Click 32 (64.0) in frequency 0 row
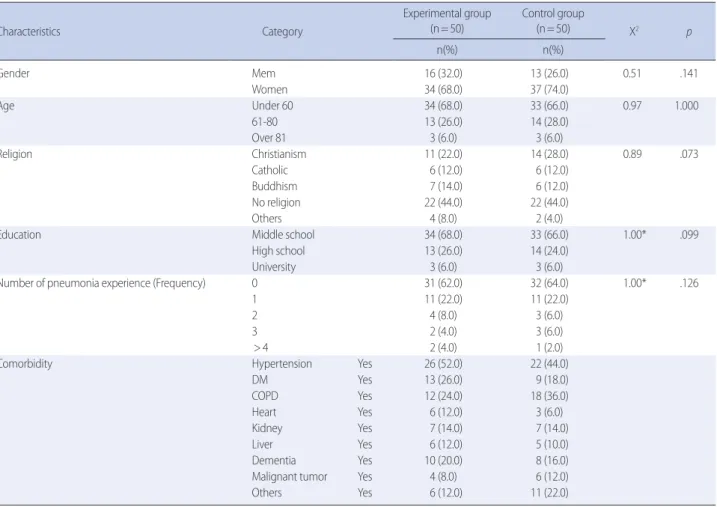The image size is (717, 507). [549, 283]
